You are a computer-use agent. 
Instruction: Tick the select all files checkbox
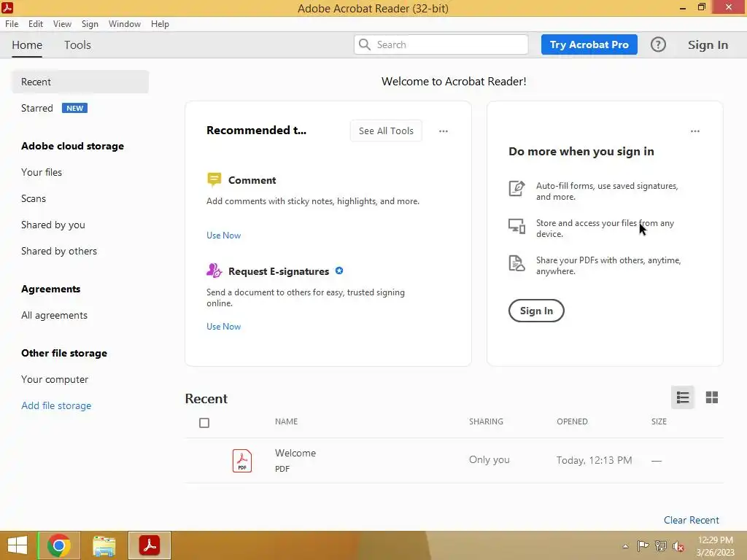(204, 423)
